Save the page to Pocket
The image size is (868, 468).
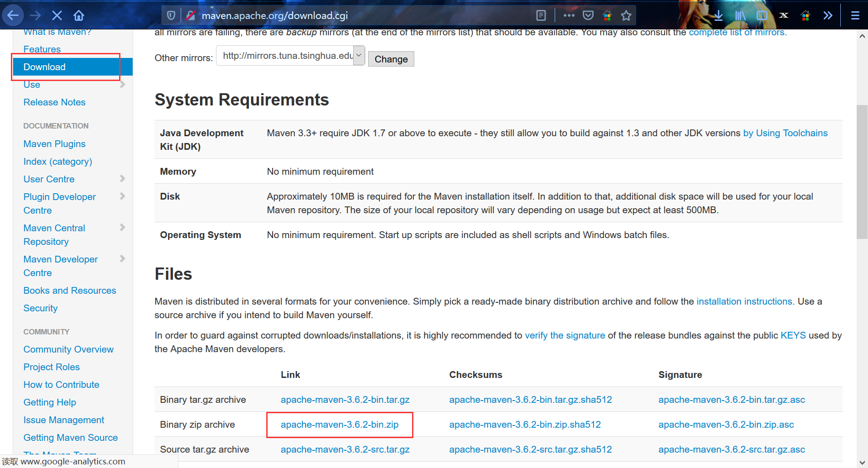[588, 15]
